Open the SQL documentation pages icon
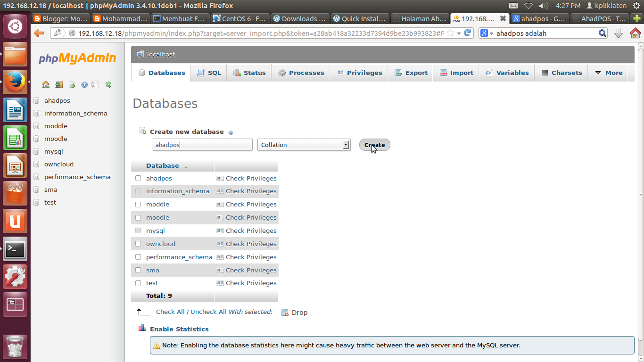 pyautogui.click(x=96, y=85)
